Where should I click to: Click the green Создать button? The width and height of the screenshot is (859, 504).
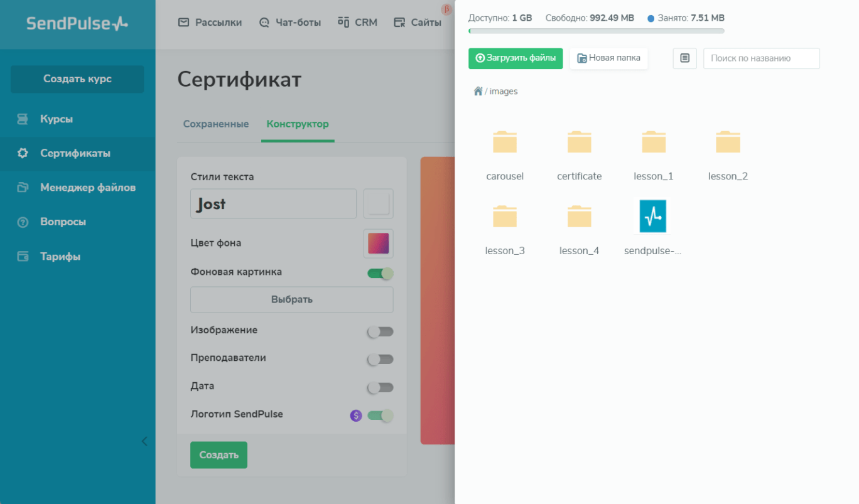coord(219,455)
